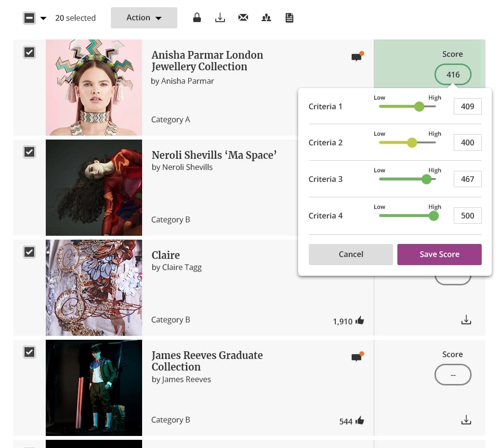
Task: Uncheck the Anisha Parmar entry
Action: pyautogui.click(x=29, y=52)
